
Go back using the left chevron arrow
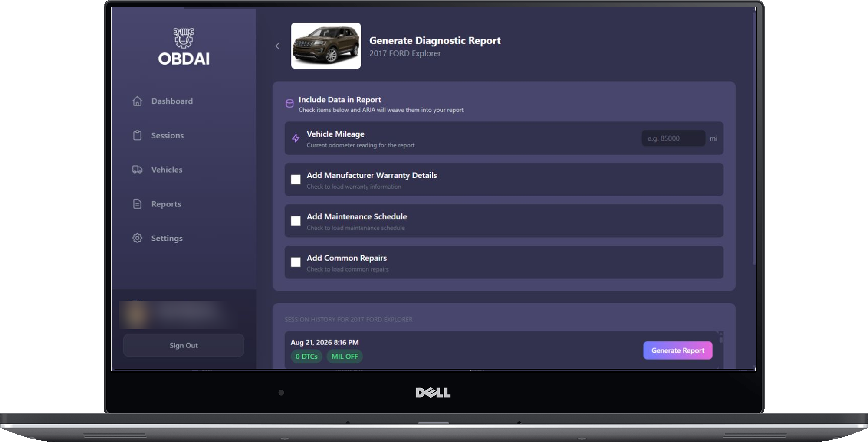click(277, 46)
